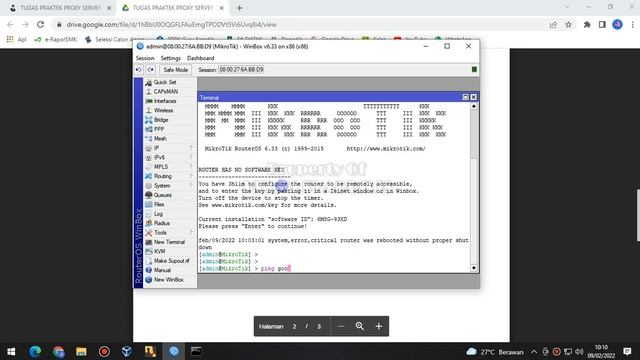
Task: Click the Terminal scroll down arrow
Action: (473, 268)
